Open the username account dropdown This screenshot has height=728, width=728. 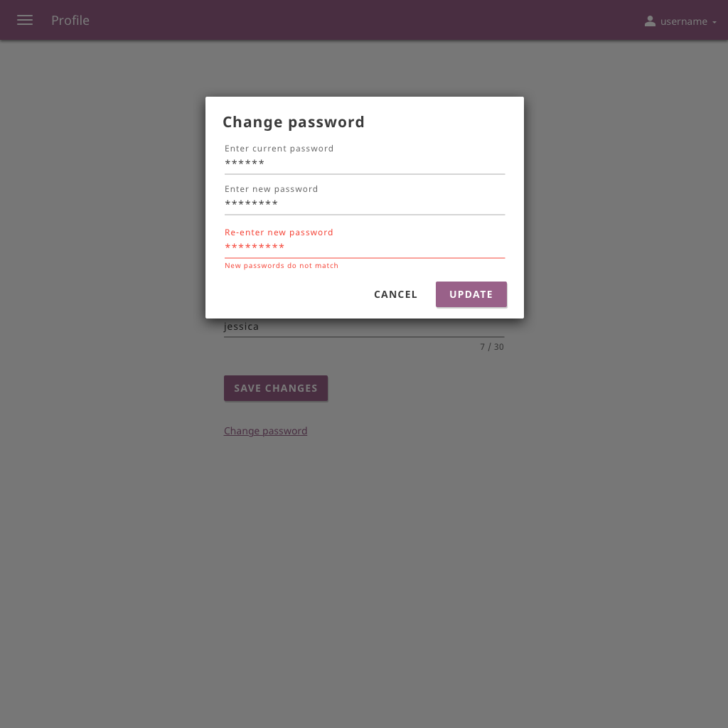(x=682, y=21)
